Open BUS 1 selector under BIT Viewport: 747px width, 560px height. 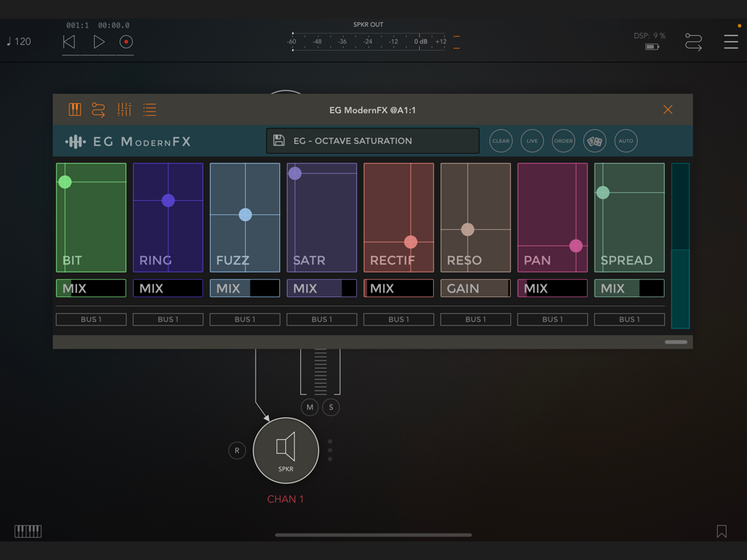click(x=91, y=320)
